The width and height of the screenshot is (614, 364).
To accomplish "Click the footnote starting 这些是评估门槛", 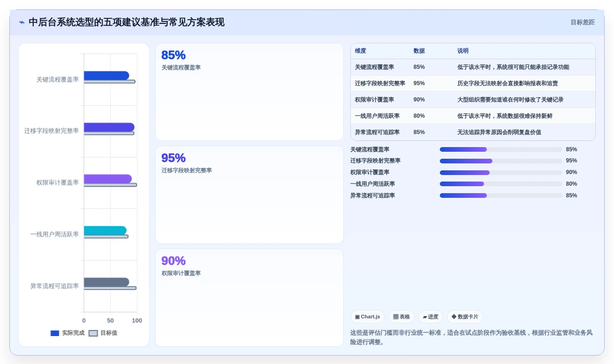I will coord(471,337).
